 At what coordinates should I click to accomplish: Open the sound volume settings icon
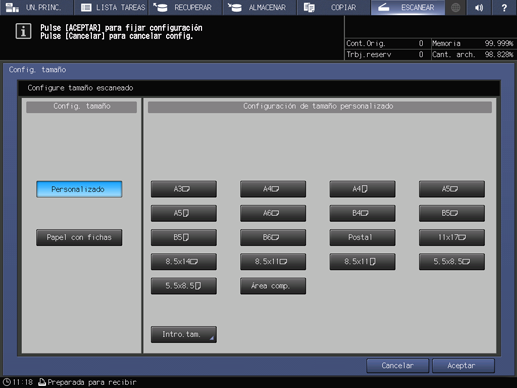point(479,7)
